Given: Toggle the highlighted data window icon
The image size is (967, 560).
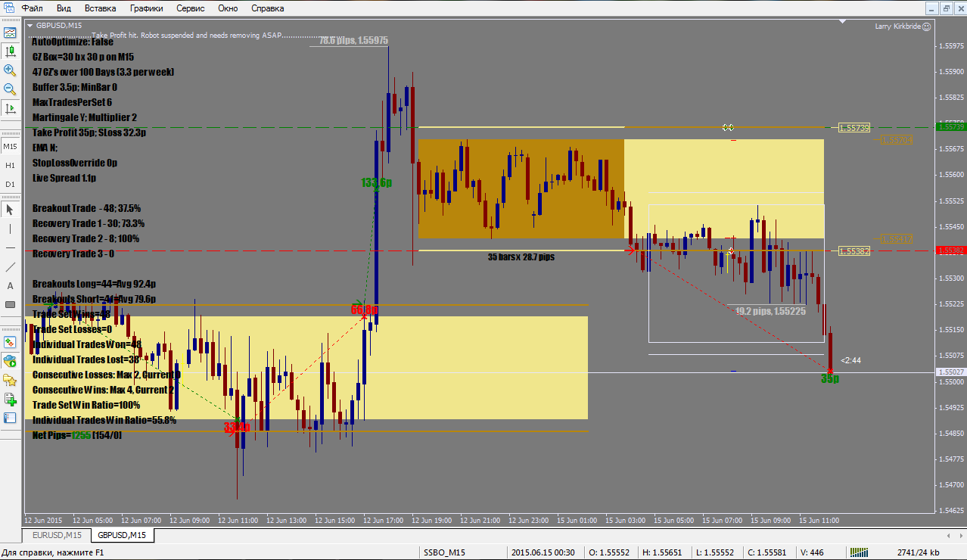Looking at the screenshot, I should tap(10, 361).
